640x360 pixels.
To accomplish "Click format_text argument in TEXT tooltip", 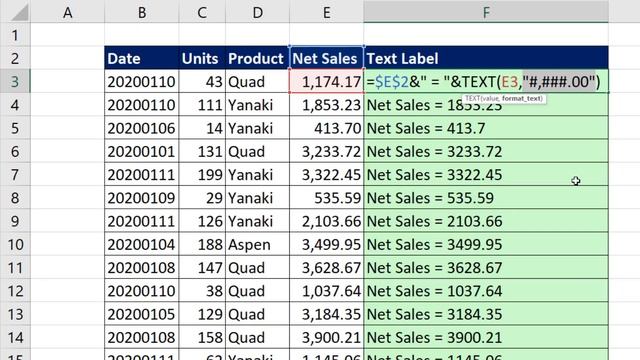I will click(x=522, y=98).
